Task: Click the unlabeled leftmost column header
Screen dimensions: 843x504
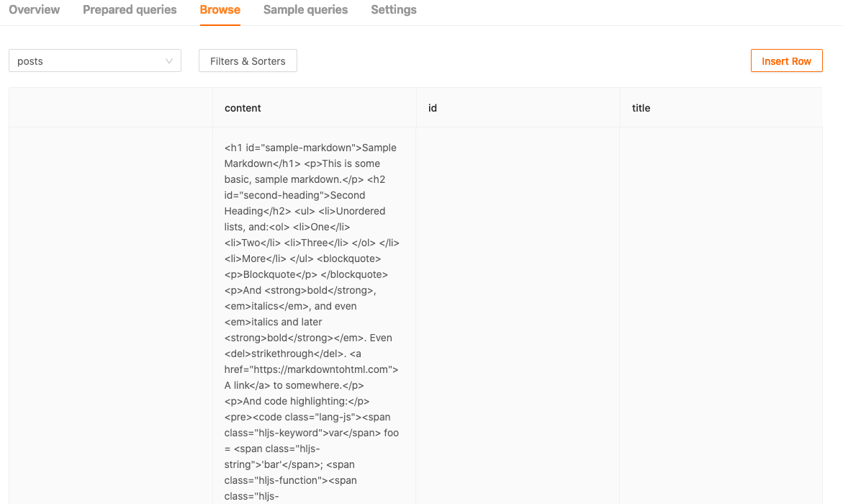Action: pos(108,107)
